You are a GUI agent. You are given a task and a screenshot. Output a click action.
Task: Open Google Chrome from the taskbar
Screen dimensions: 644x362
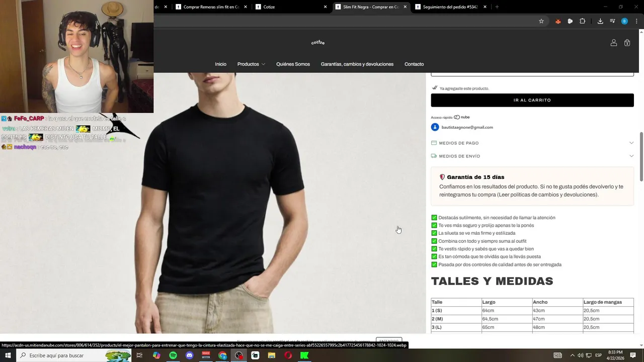[222, 355]
